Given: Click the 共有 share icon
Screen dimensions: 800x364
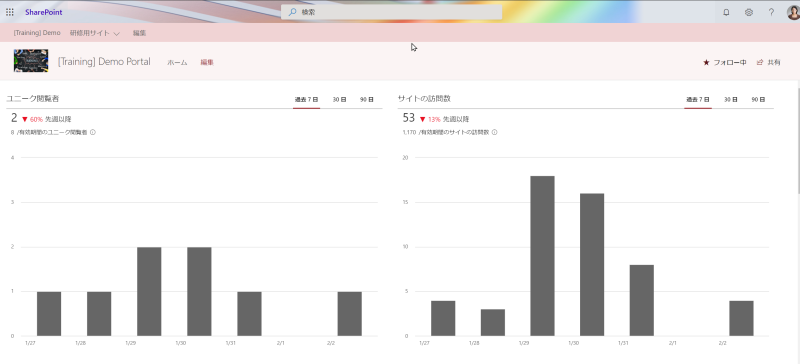Looking at the screenshot, I should coord(760,62).
